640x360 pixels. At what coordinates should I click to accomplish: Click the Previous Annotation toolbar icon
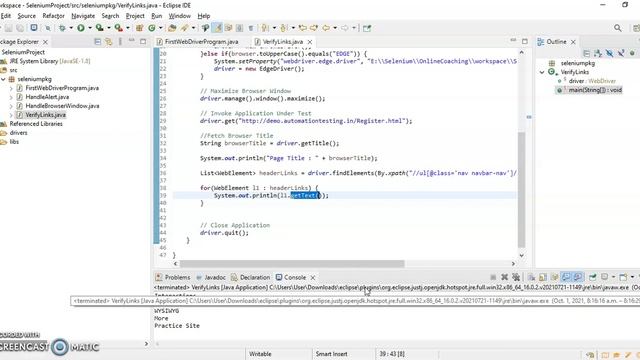pos(284,28)
